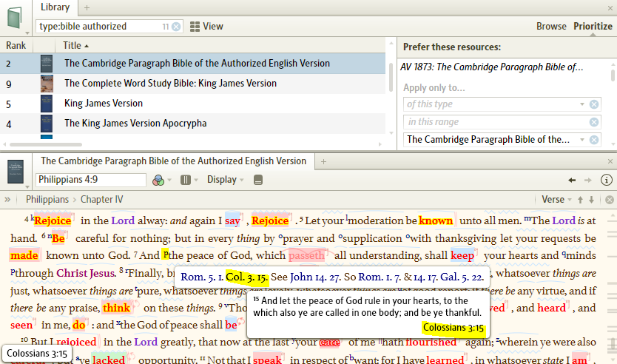The width and height of the screenshot is (617, 364).
Task: Click the highlighted word 'flourished'
Action: (431, 342)
